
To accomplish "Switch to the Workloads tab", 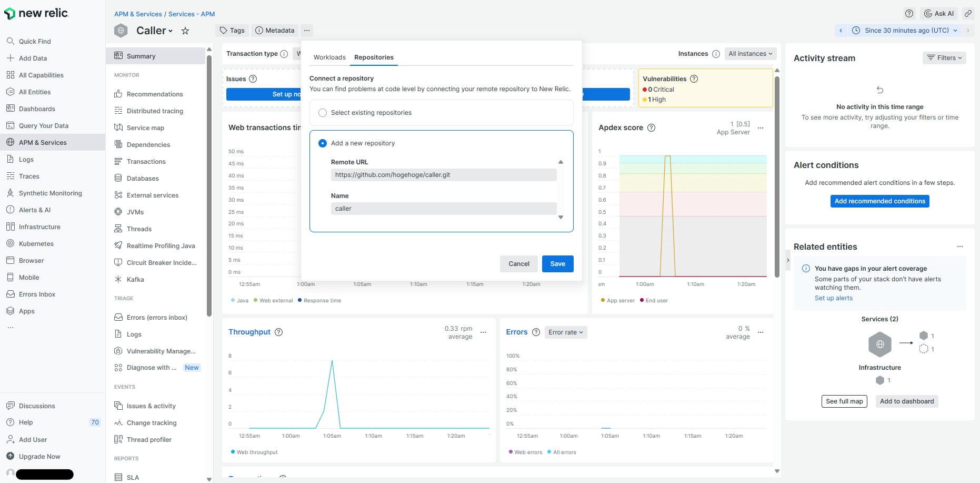I will click(329, 57).
